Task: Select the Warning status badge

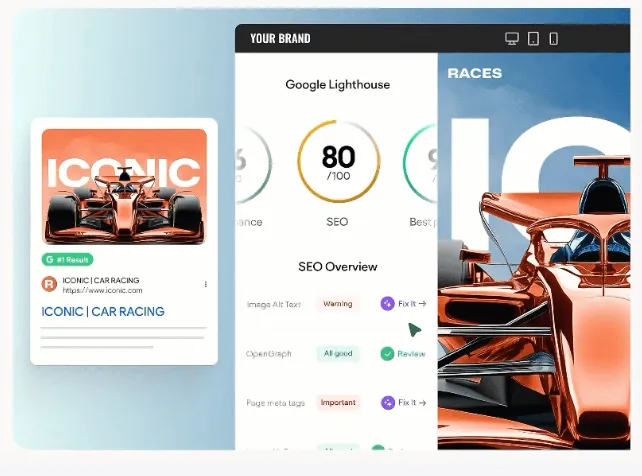Action: point(338,304)
